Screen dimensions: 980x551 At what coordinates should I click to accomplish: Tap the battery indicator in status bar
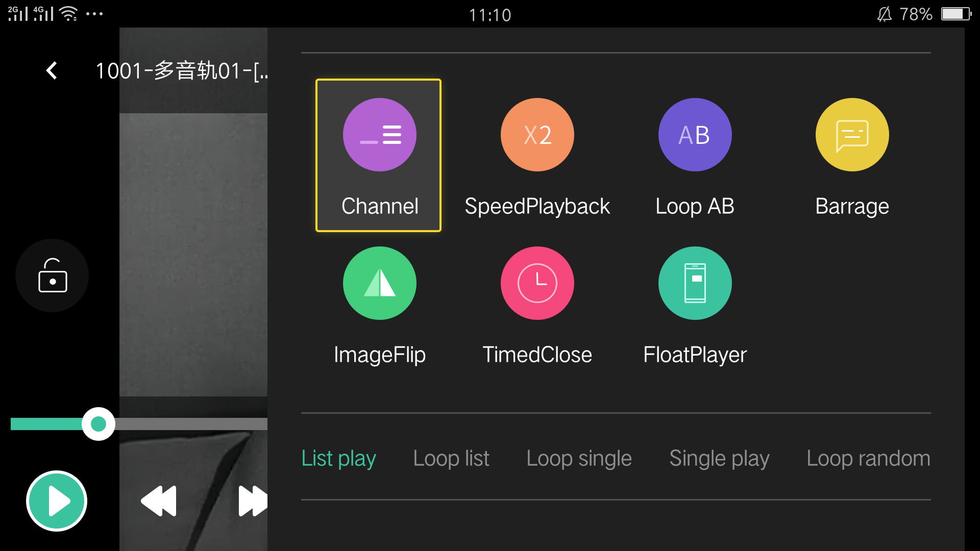coord(955,14)
